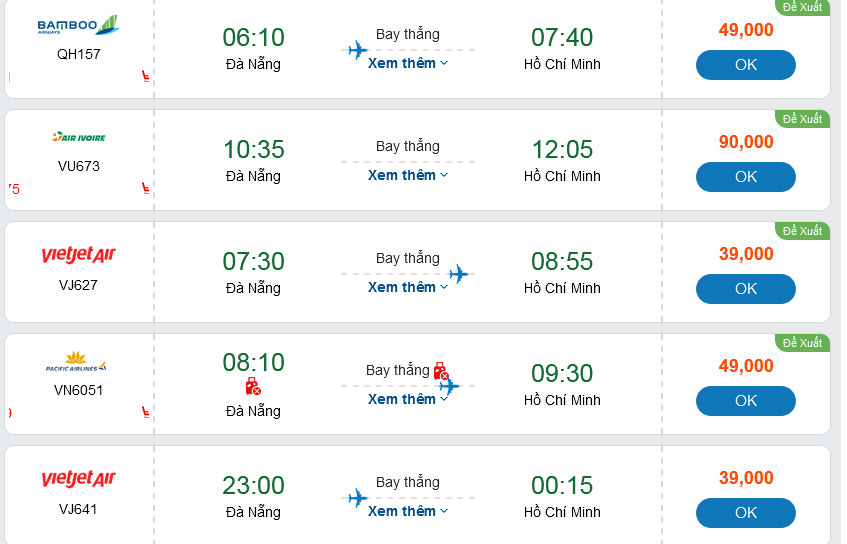Click the airplane icon on VJ627 route line
847x544 pixels.
(x=459, y=274)
